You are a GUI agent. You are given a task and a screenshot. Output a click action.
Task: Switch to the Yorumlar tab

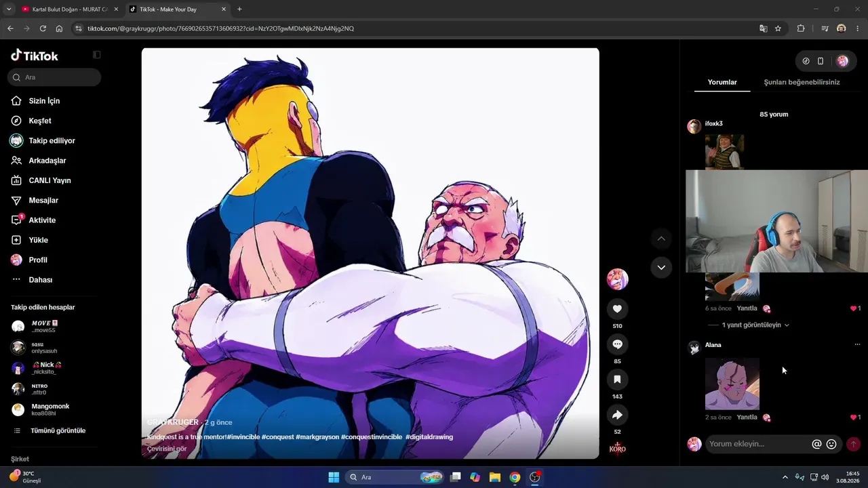click(x=722, y=82)
